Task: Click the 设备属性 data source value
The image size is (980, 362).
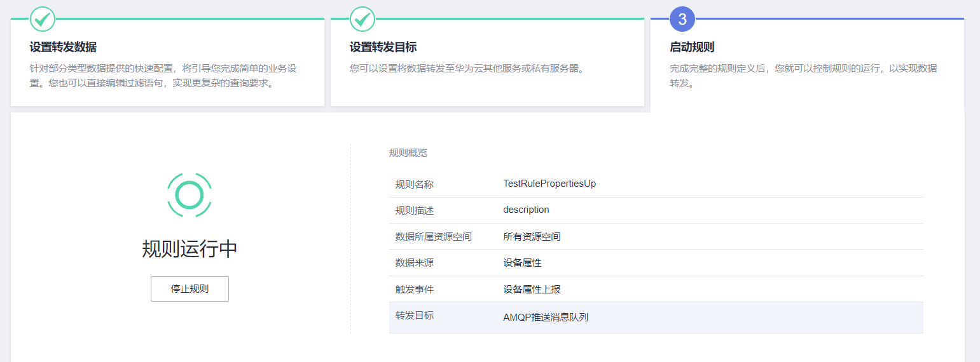Action: point(522,262)
